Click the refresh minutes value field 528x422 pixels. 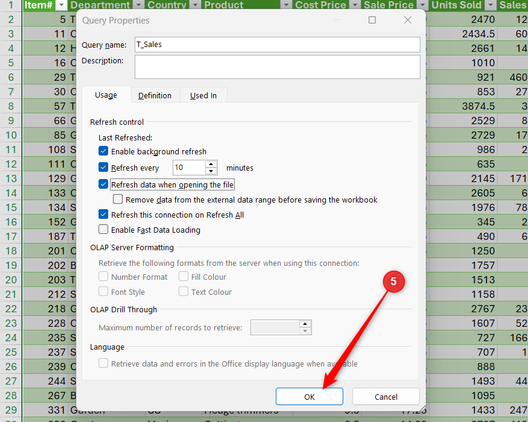tap(189, 167)
